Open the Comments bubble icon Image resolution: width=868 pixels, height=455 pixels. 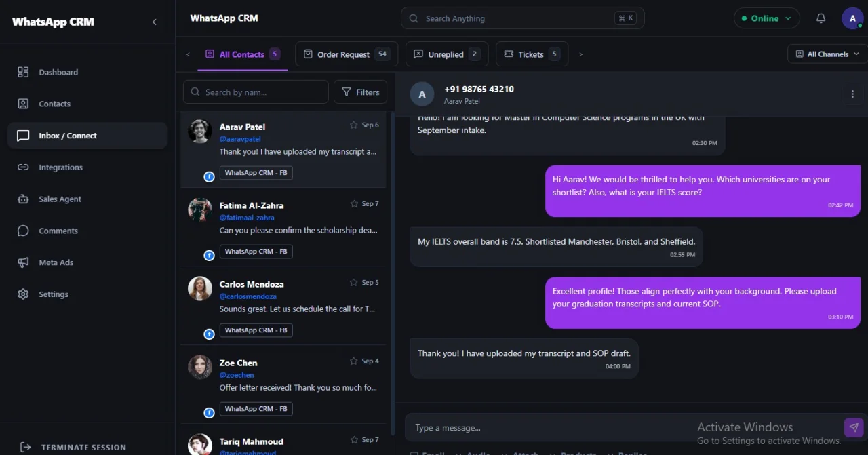(x=23, y=231)
